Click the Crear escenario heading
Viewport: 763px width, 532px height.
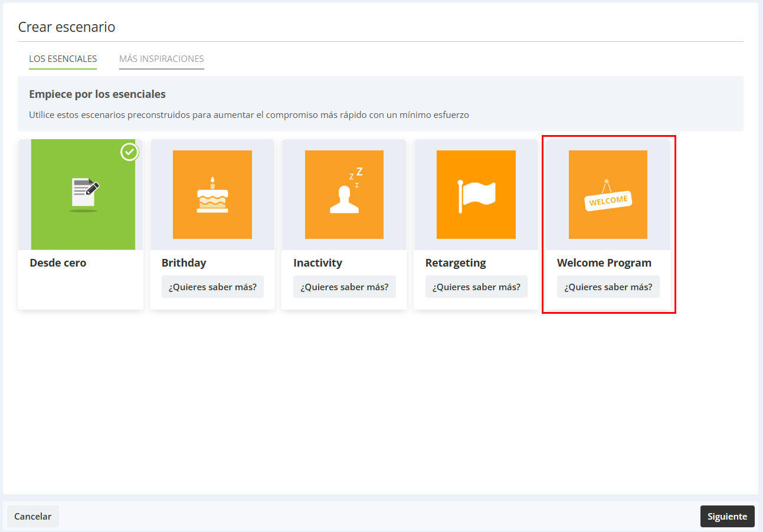click(x=67, y=27)
